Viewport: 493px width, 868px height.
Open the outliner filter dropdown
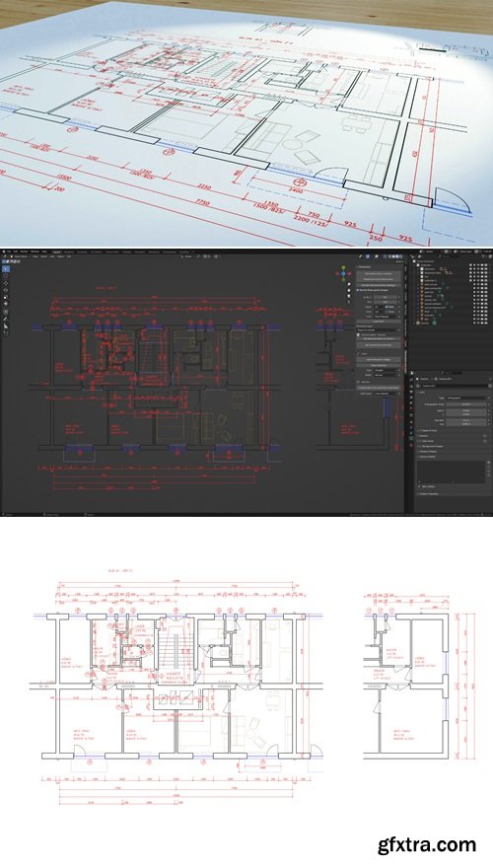(483, 256)
